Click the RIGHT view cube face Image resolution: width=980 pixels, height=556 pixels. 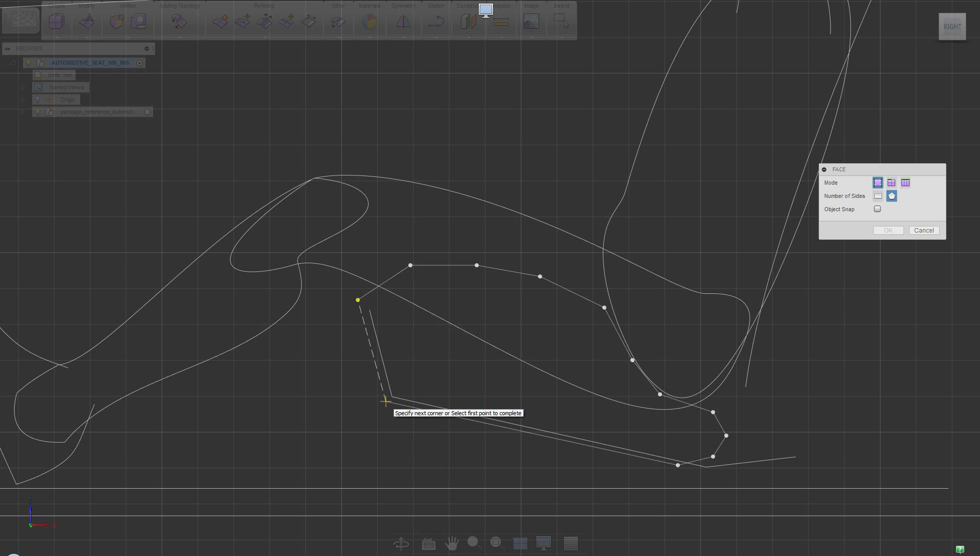[x=952, y=27]
